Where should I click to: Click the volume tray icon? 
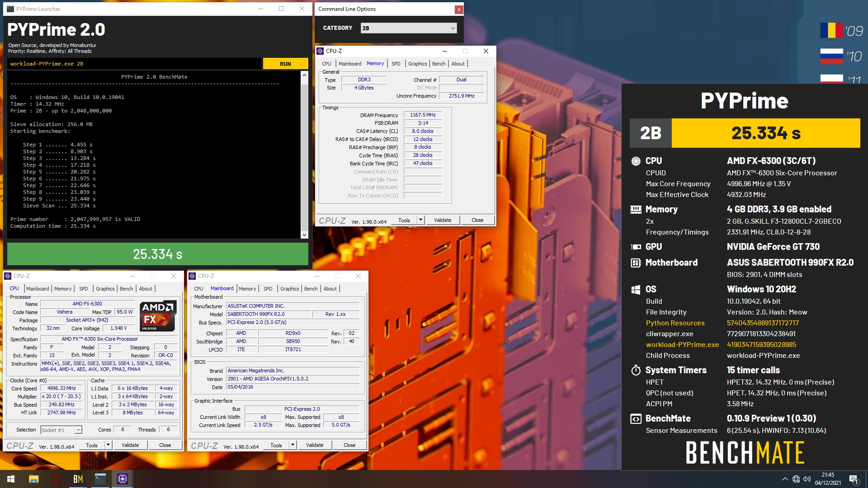pyautogui.click(x=807, y=479)
